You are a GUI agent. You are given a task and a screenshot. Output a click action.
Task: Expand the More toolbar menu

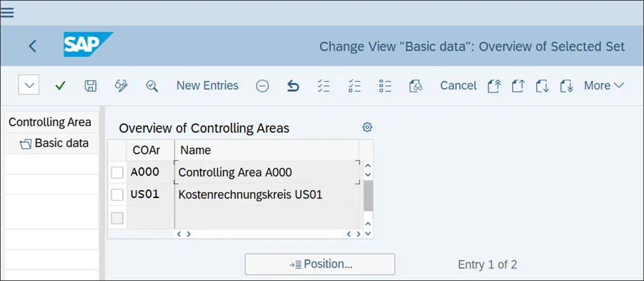pyautogui.click(x=604, y=86)
